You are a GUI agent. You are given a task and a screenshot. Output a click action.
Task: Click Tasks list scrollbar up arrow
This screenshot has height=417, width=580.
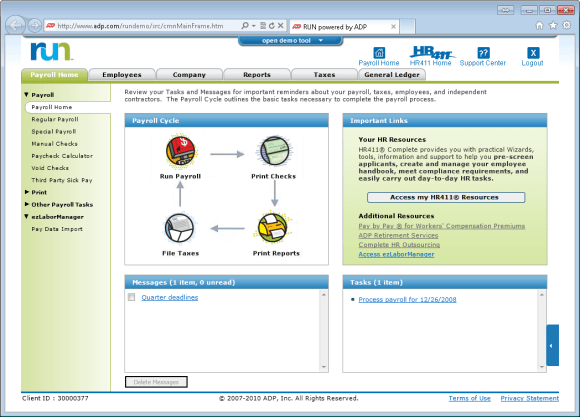click(x=542, y=295)
